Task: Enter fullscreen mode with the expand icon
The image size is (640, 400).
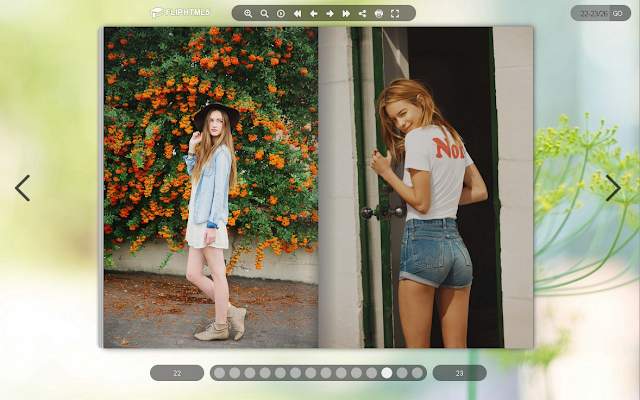Action: point(395,13)
